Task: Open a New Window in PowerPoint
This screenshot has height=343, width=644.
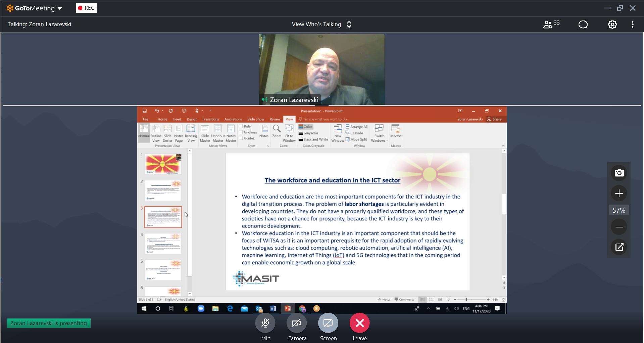Action: pyautogui.click(x=338, y=133)
